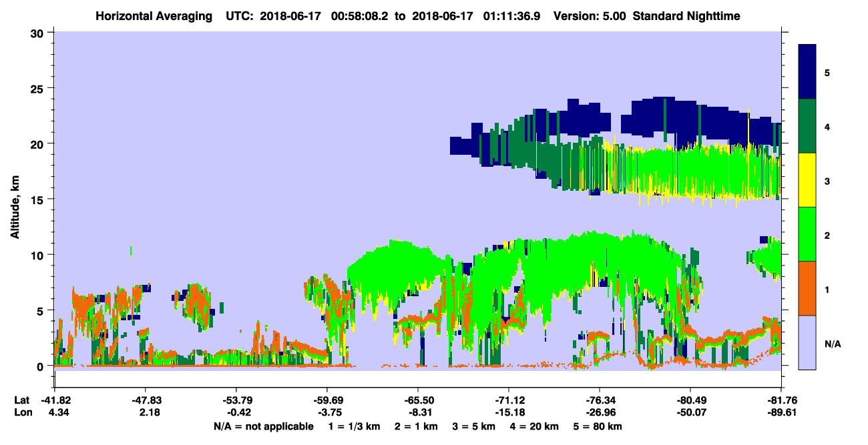Screen dimensions: 868x445
Task: Click the yellow level 3 colorbar segment
Action: click(807, 180)
